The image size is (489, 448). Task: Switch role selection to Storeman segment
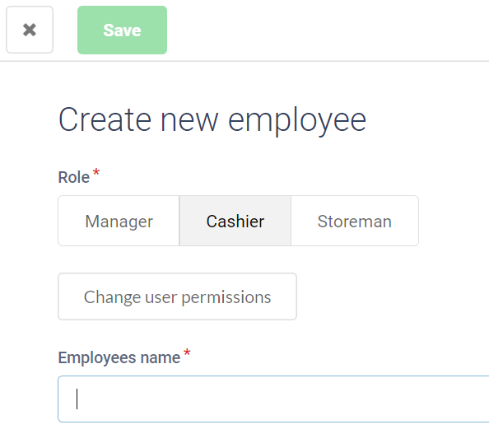[355, 221]
